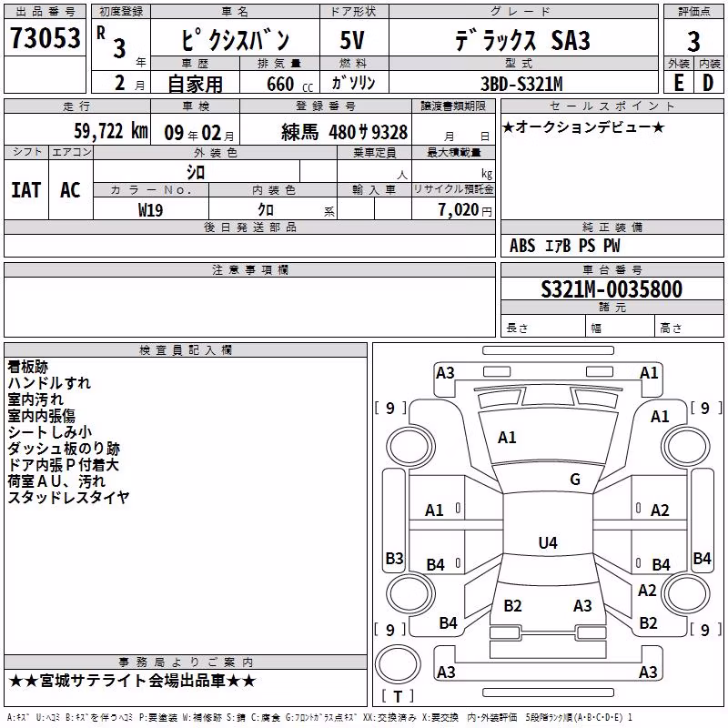Click the 譲渡書類期限 deadline field
728x728 pixels.
coord(453,130)
